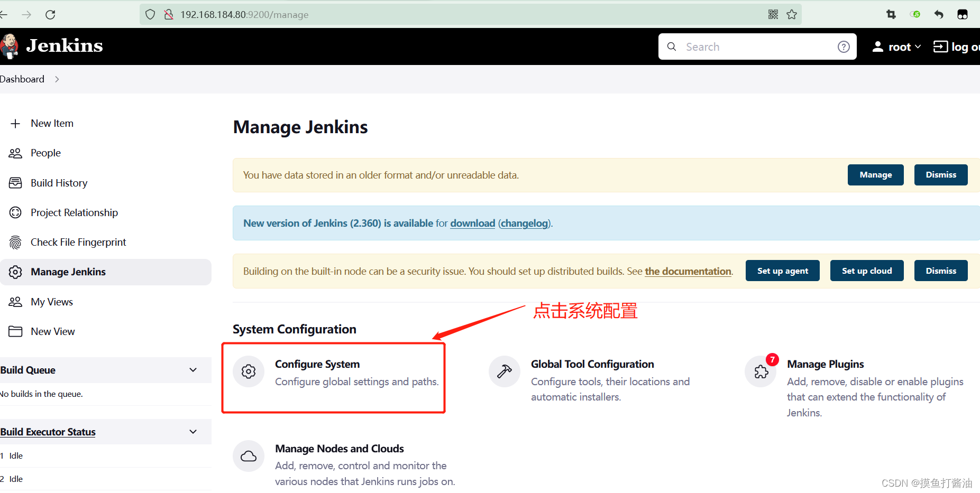
Task: Click the Project Relationship icon
Action: point(15,212)
